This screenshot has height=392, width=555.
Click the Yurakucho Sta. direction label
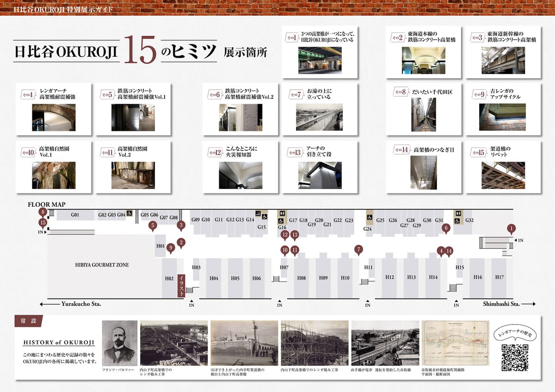(x=81, y=304)
